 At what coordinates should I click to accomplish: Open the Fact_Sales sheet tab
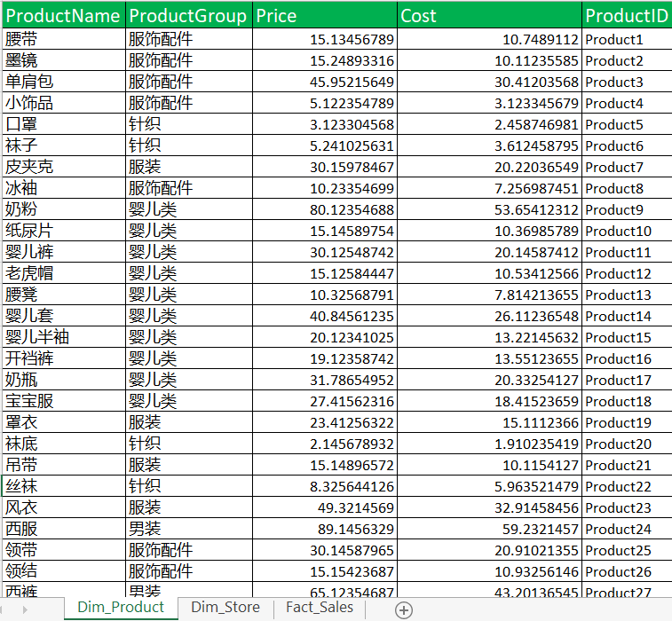coord(320,608)
